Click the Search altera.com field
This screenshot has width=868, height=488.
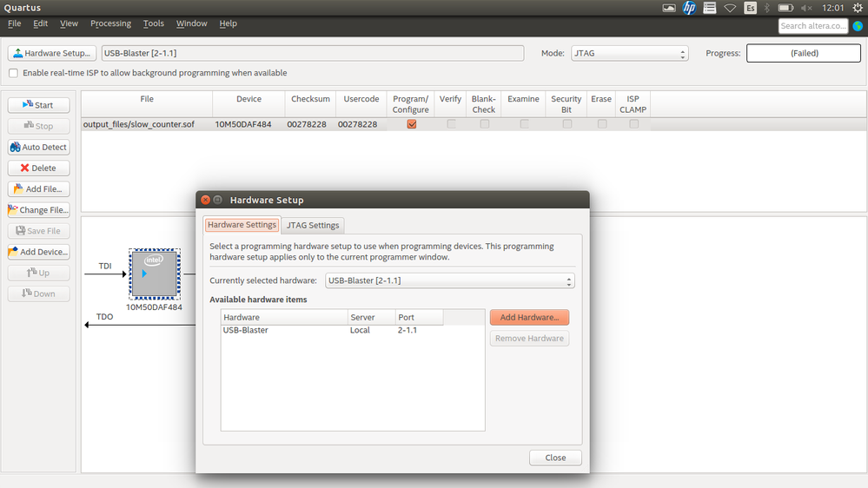point(812,26)
